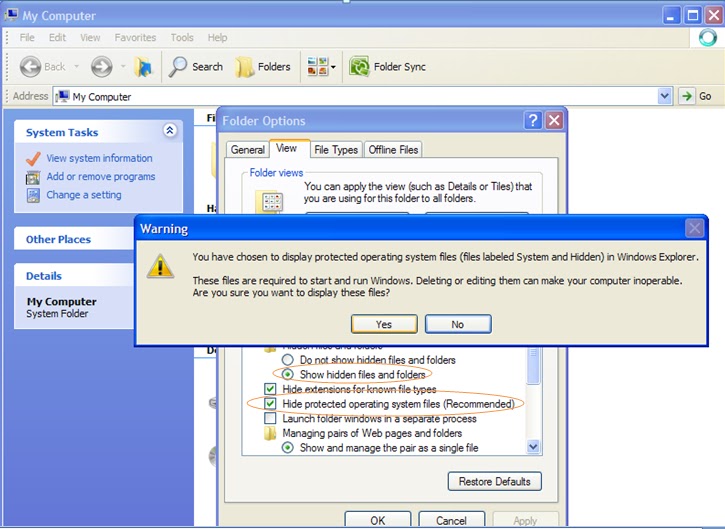Open Search from the toolbar
Screen dimensions: 725x529
(x=196, y=67)
